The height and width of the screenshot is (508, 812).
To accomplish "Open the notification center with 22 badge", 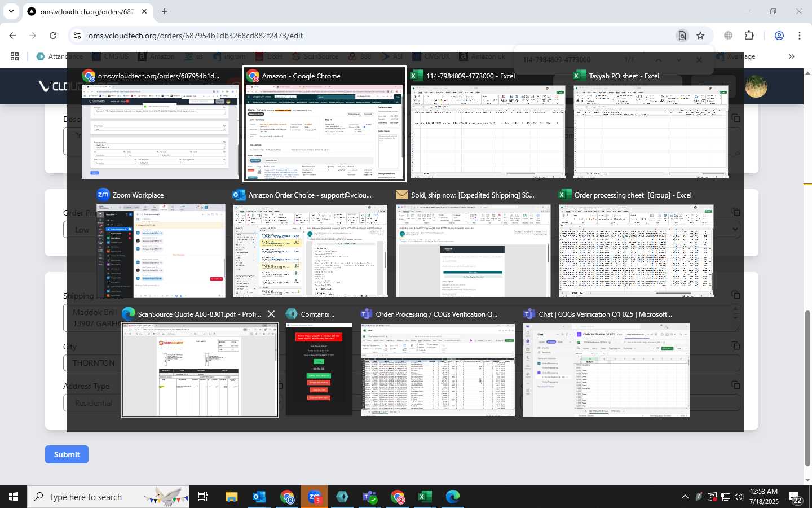I will (x=796, y=497).
